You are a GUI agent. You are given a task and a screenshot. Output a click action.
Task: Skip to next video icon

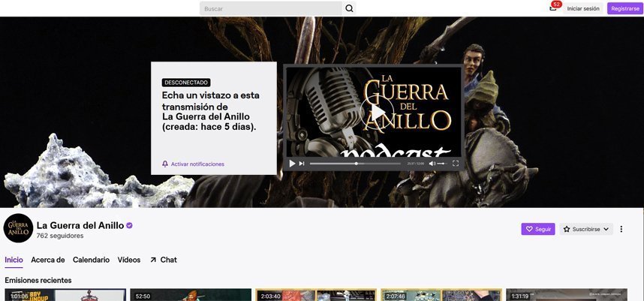[x=302, y=164]
